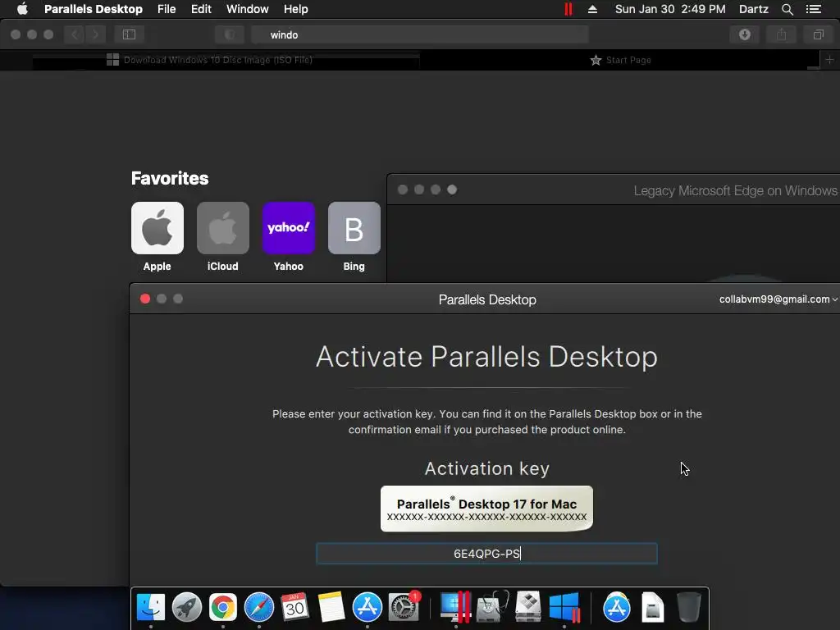Open Disk Utility in the dock
The image size is (840, 630).
(492, 607)
